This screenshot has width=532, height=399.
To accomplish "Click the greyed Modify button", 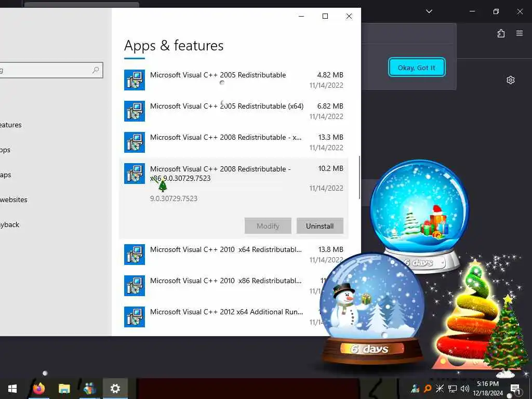I will [268, 226].
